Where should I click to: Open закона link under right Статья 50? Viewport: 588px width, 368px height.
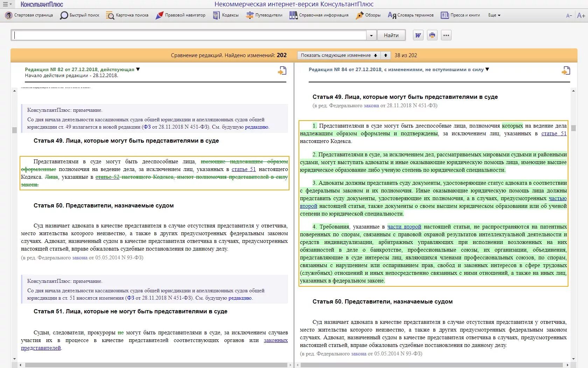tap(359, 354)
